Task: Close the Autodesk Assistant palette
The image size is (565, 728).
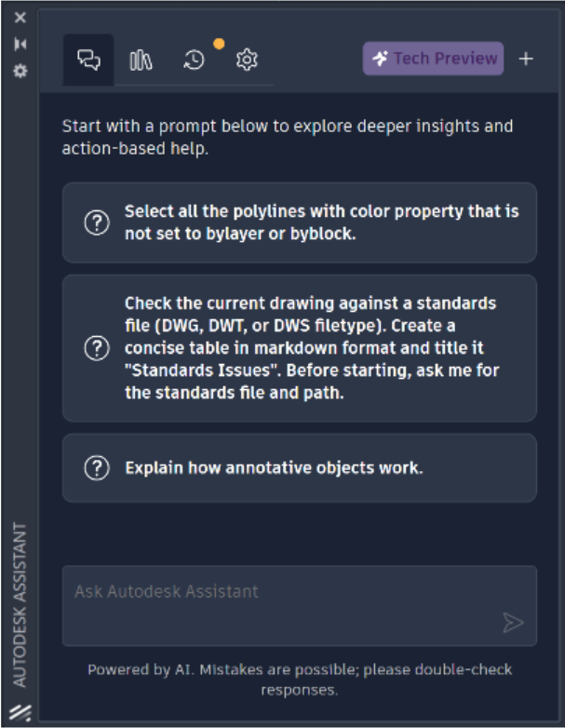Action: [20, 18]
